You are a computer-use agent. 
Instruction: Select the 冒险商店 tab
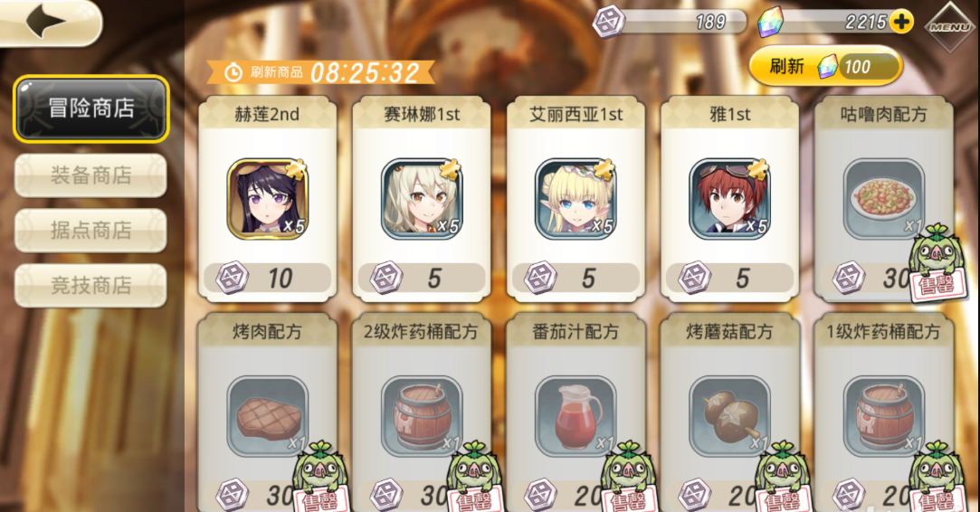[x=91, y=109]
